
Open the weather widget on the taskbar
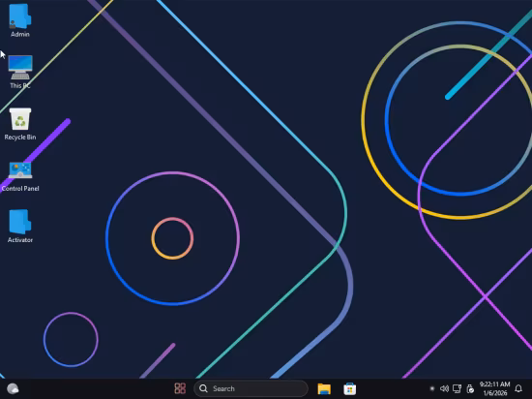(13, 388)
